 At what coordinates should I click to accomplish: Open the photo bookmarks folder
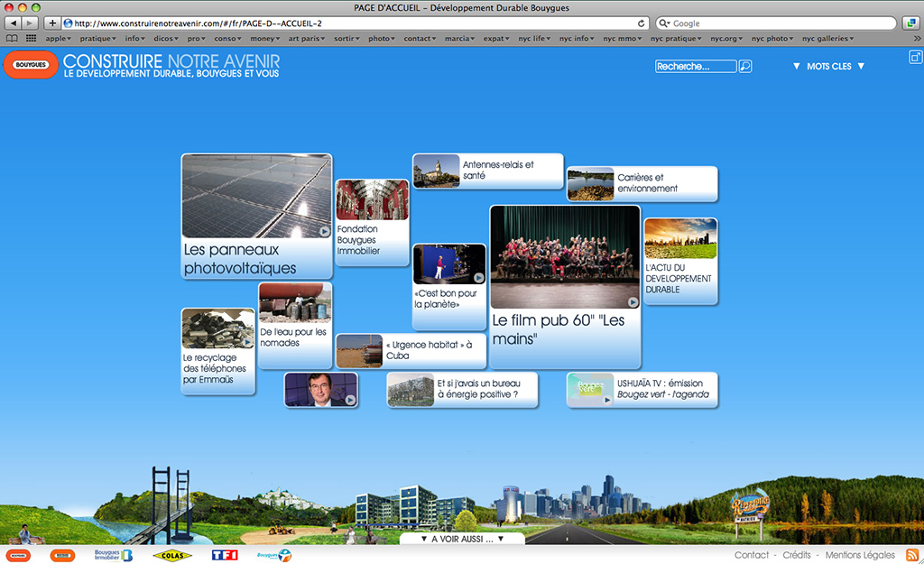coord(382,38)
